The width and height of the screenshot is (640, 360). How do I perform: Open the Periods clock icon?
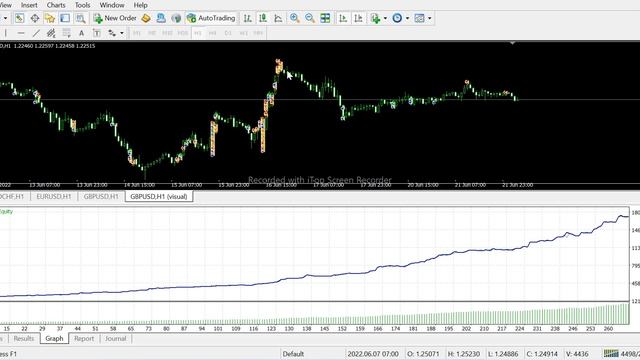[397, 18]
